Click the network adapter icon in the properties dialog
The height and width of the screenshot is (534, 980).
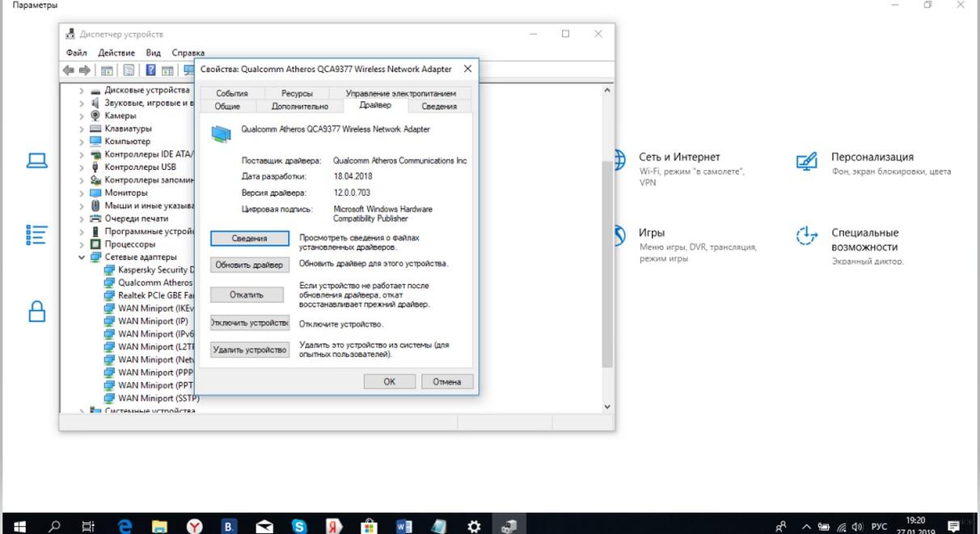click(x=221, y=133)
